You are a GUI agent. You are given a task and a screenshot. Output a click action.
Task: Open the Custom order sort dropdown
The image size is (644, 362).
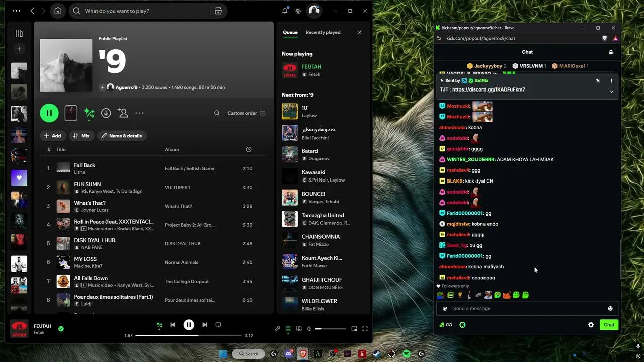coord(246,113)
